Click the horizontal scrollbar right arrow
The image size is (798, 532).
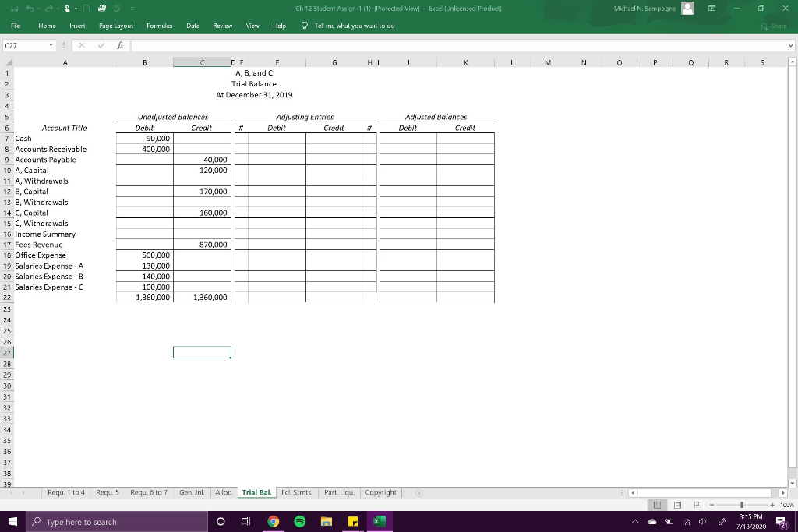(783, 493)
